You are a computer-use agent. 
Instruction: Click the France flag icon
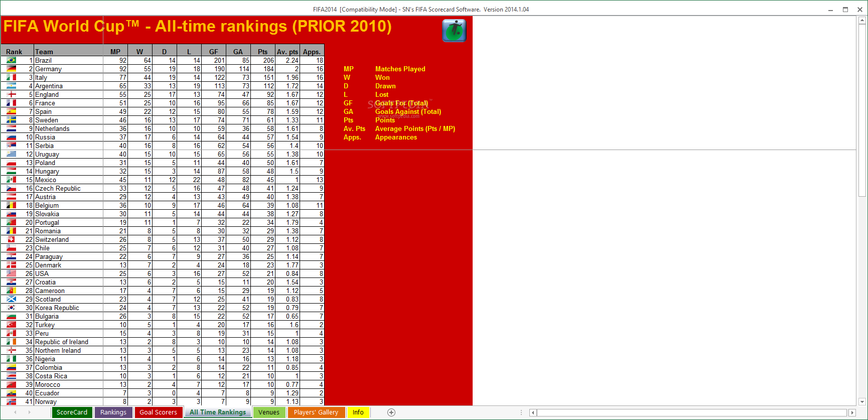(11, 103)
